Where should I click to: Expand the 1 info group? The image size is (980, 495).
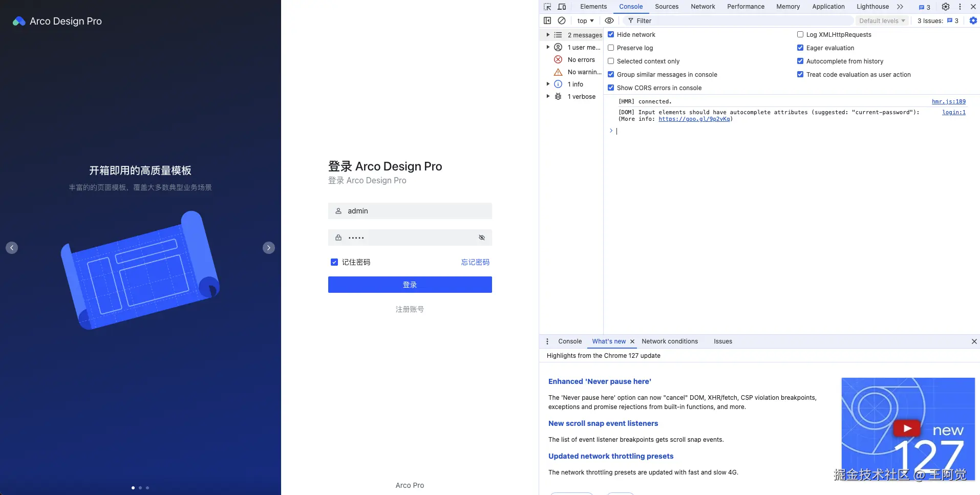[548, 84]
